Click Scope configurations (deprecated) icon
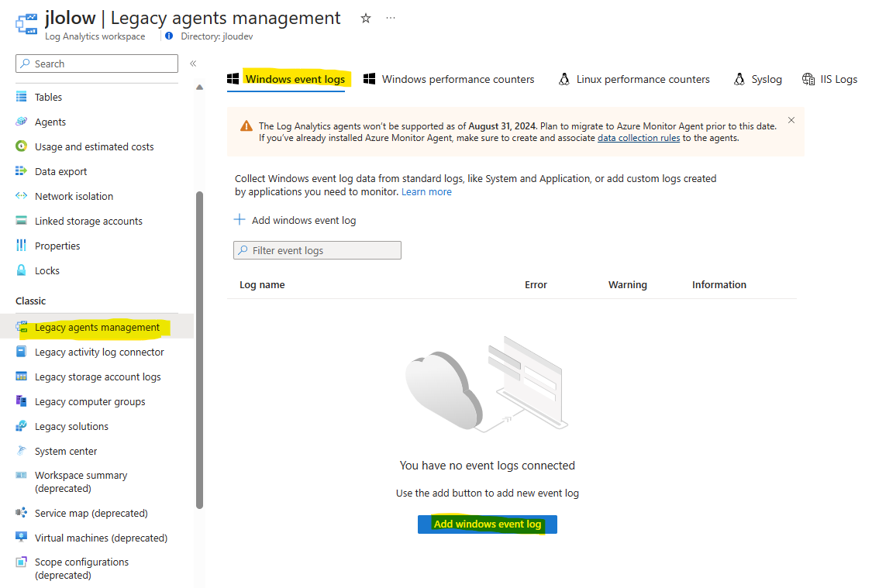This screenshot has height=588, width=872. (x=21, y=562)
